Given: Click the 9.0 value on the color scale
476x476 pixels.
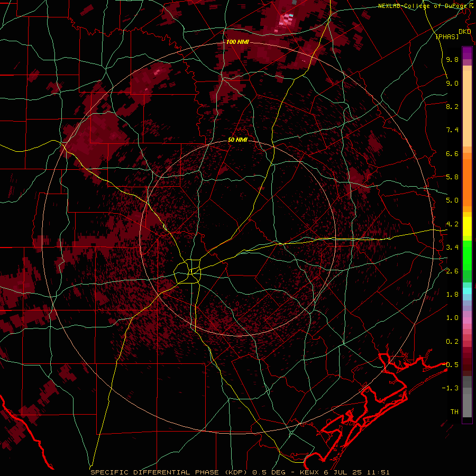Looking at the screenshot, I should point(452,83).
